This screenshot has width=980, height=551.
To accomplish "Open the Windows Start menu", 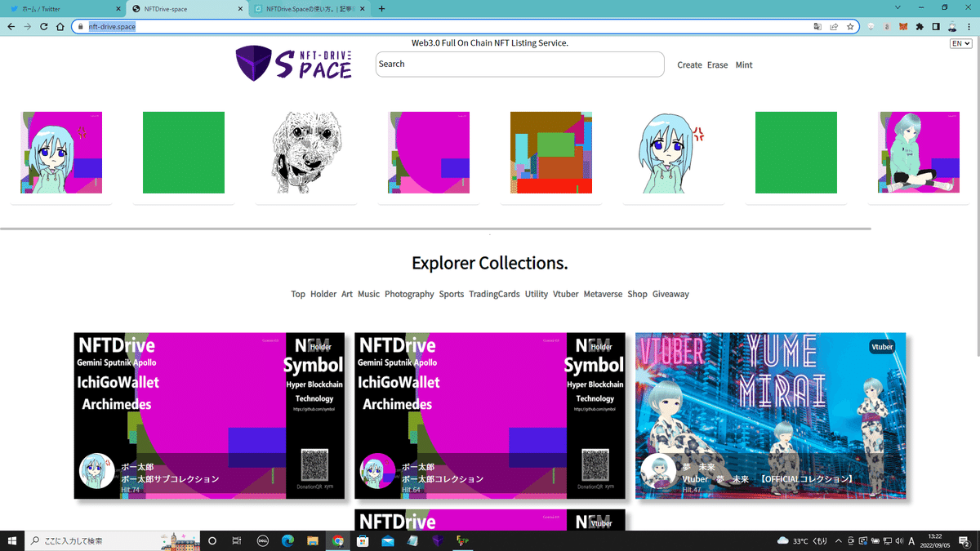I will click(x=12, y=540).
